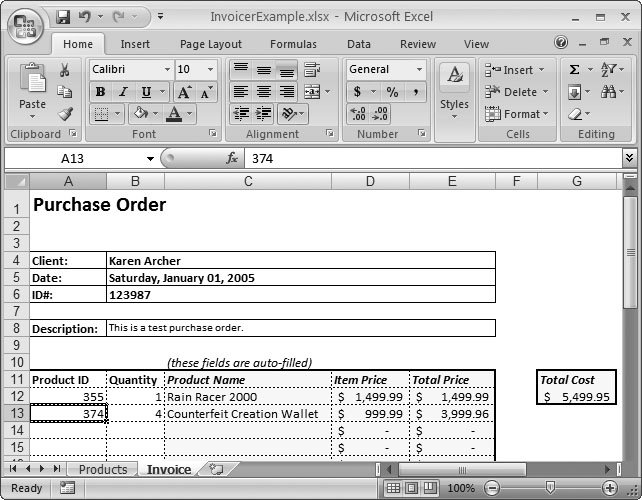The height and width of the screenshot is (500, 642).
Task: Expand the Calibri font name dropdown
Action: (x=166, y=70)
